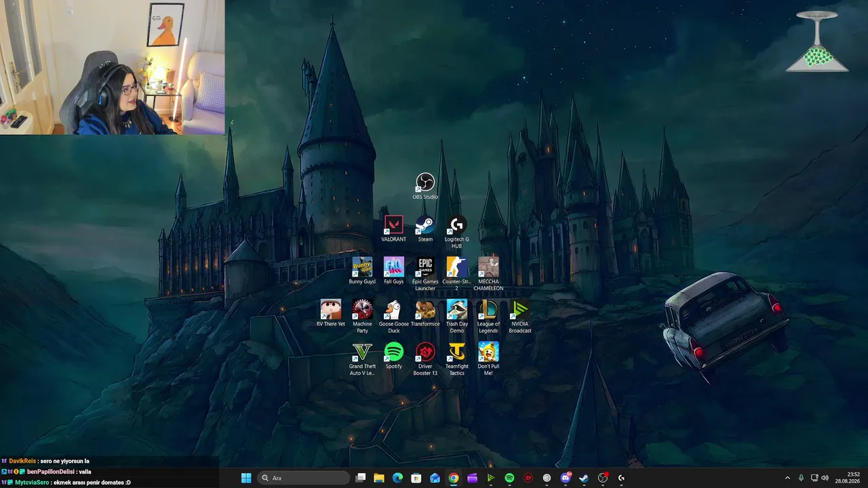Switch to OBS Studio in the taskbar
Viewport: 868px width, 488px height.
click(603, 478)
